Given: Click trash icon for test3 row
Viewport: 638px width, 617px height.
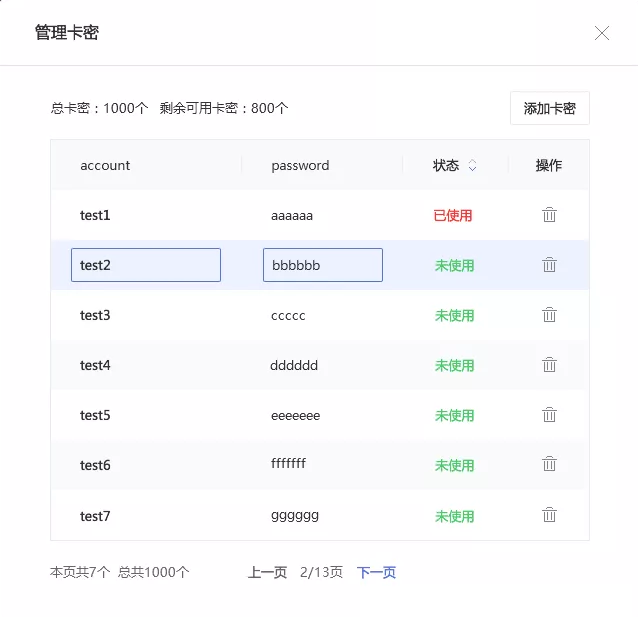Looking at the screenshot, I should tap(549, 315).
